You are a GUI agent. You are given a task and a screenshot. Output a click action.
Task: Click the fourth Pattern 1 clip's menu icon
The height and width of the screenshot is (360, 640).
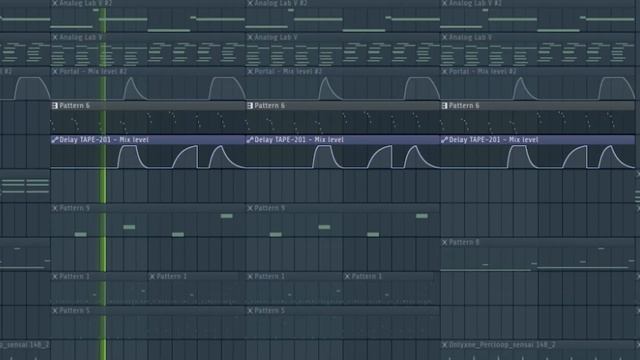pos(347,276)
